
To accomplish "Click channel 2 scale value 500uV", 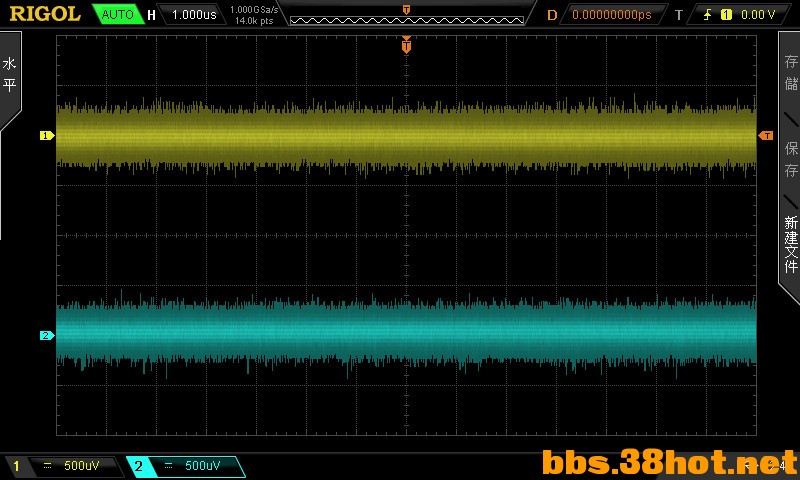I will pyautogui.click(x=203, y=466).
